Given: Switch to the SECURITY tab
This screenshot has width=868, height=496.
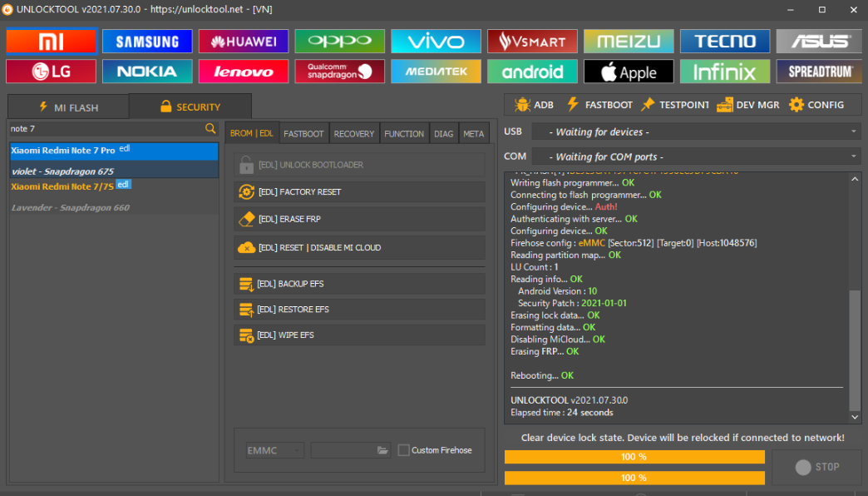Looking at the screenshot, I should pos(190,107).
